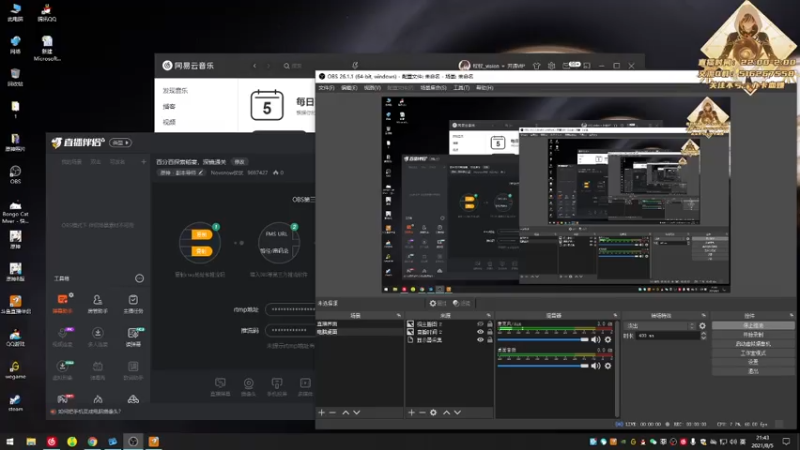
Task: Move the selected source up in OBS
Action: point(446,412)
